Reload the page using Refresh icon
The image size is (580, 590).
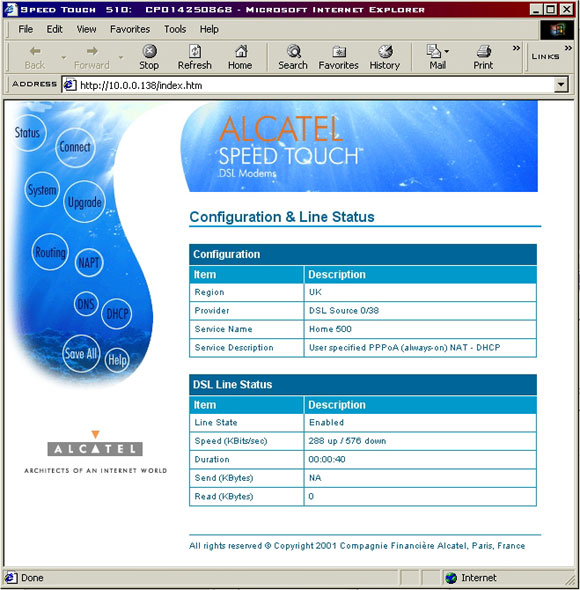point(195,51)
